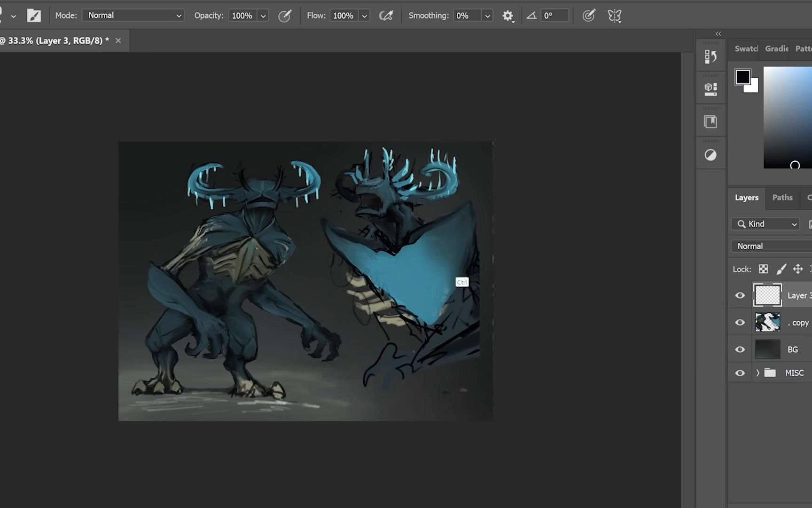Switch to the Paths tab

pos(782,198)
